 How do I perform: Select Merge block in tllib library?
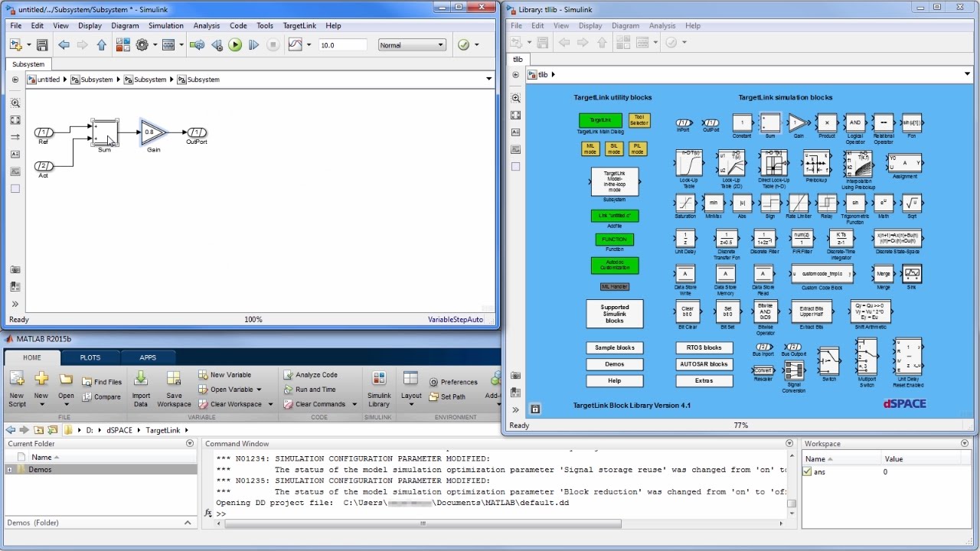(883, 273)
